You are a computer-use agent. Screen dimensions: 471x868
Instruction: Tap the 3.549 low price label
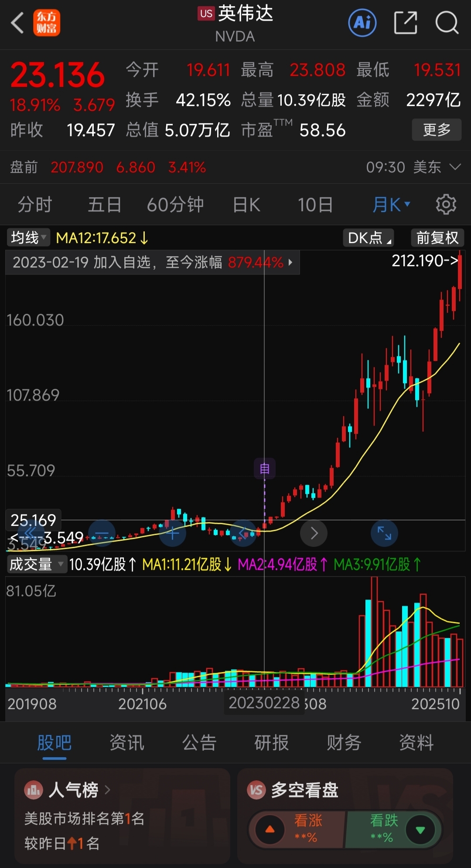tap(47, 538)
